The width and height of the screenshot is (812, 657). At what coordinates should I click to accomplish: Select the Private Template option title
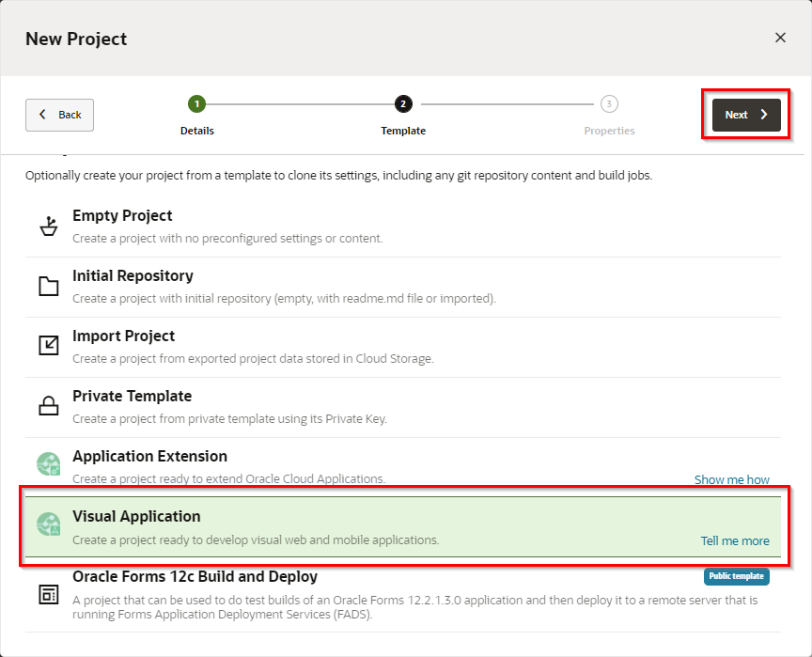click(x=132, y=397)
